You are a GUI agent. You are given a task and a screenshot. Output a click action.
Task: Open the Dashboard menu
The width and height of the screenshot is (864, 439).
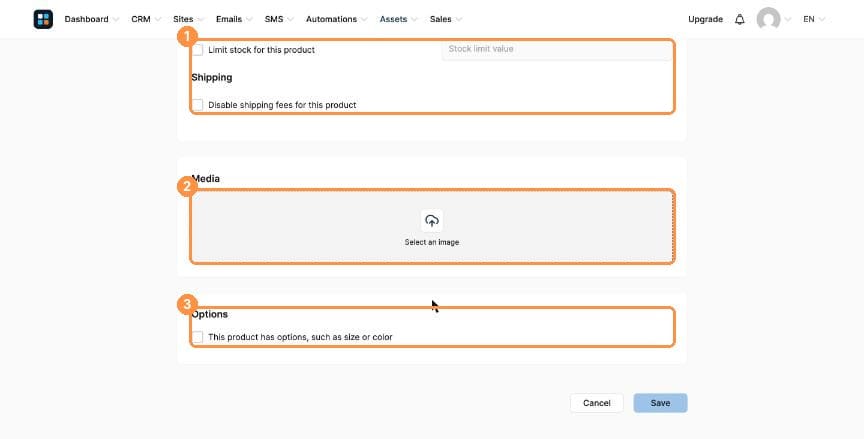coord(87,19)
